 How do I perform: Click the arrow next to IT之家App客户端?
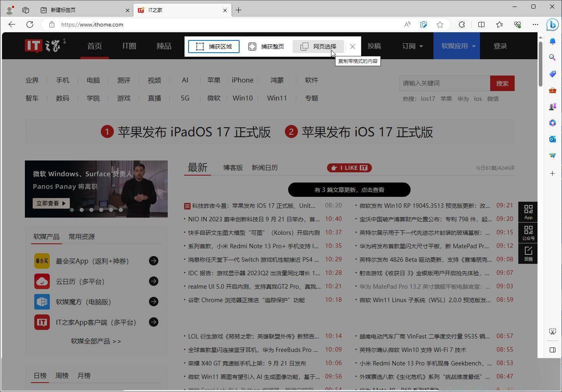(153, 322)
